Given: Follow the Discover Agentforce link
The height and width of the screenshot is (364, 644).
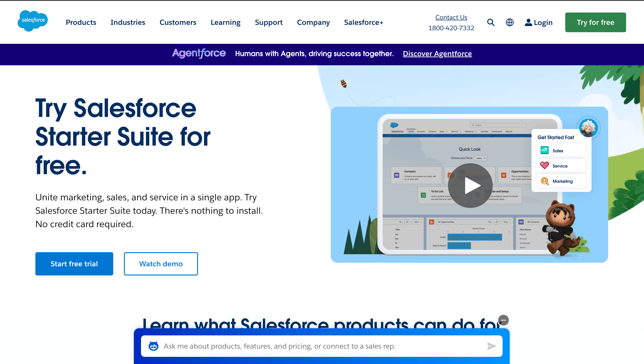Looking at the screenshot, I should pos(437,53).
